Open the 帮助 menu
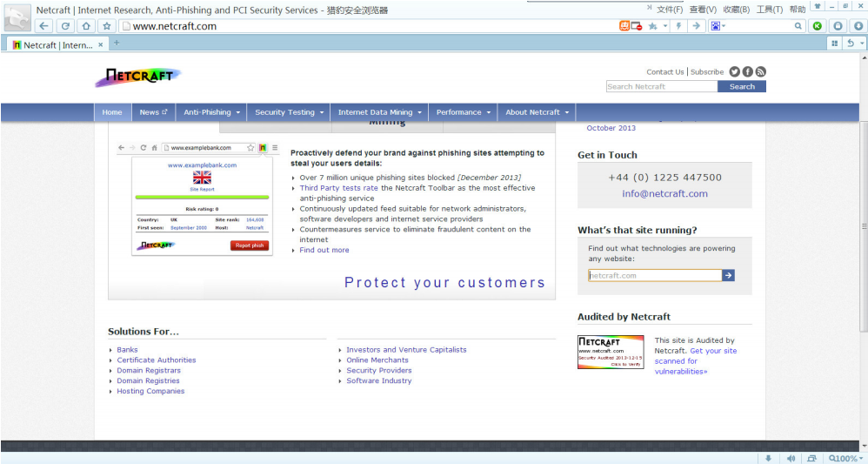Viewport: 868px width, 464px height. click(798, 10)
